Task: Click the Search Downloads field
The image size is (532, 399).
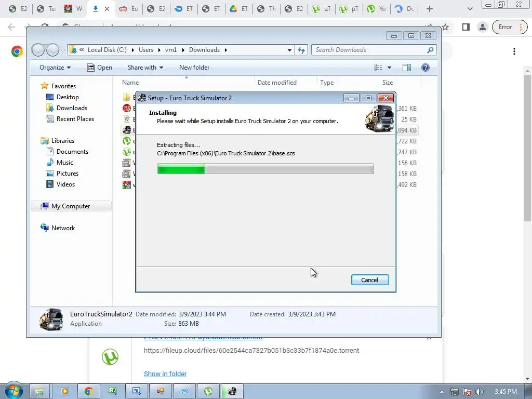Action: (x=374, y=50)
